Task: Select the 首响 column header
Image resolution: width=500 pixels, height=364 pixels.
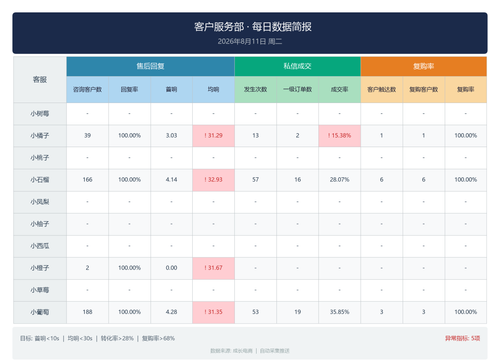Action: [x=171, y=89]
